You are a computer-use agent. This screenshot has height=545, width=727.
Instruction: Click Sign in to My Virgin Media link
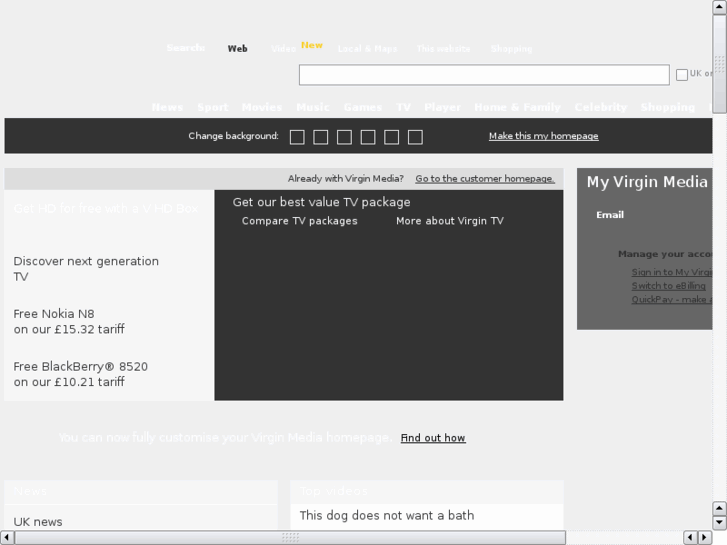tap(672, 272)
